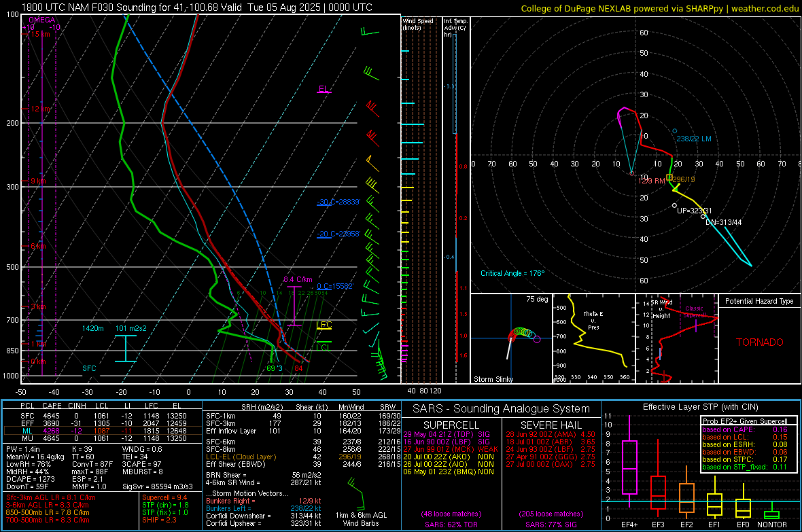802x532 pixels.
Task: Click the magenta "8.4 C/km" lapse rate label
Action: click(298, 279)
